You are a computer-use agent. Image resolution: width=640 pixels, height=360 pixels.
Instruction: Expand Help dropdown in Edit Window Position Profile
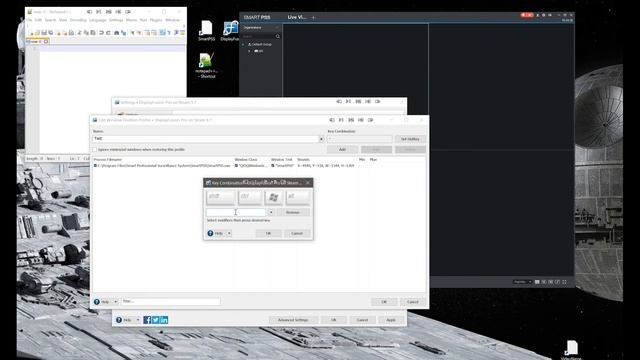tap(116, 302)
